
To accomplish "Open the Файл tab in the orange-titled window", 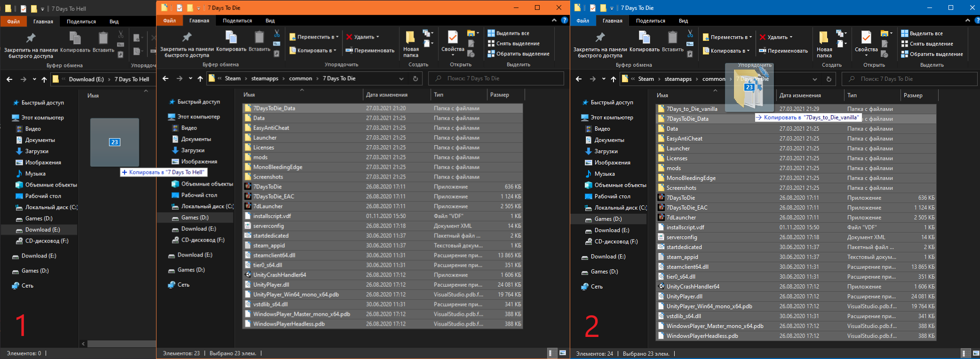I will [x=169, y=21].
